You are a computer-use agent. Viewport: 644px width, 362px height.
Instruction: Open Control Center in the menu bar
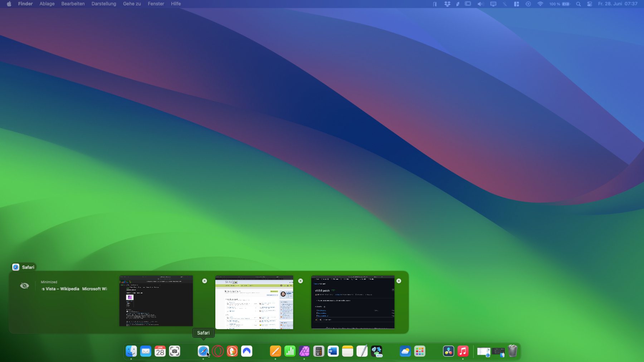[590, 4]
